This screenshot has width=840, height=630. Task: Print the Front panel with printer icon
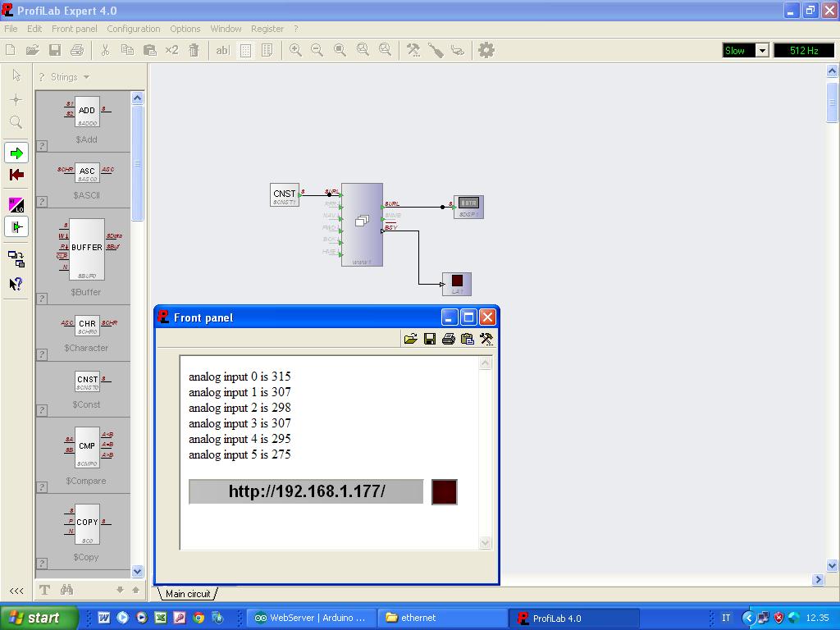click(x=449, y=339)
